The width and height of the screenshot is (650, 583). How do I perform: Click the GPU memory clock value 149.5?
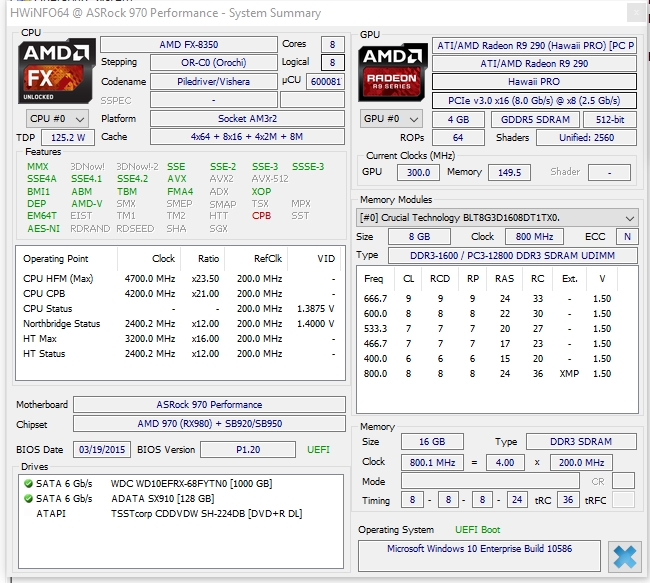click(x=509, y=172)
